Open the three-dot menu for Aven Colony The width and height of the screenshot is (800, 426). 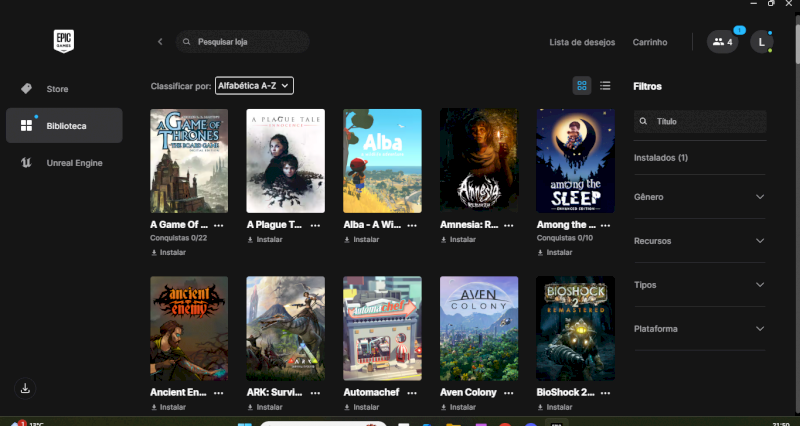coord(509,393)
